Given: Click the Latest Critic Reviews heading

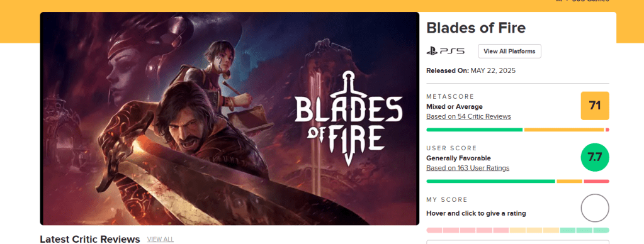Looking at the screenshot, I should [90, 239].
